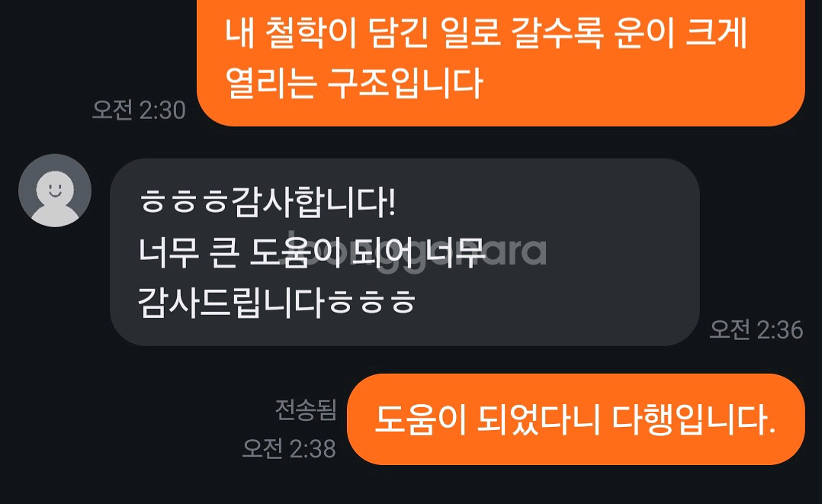Click the line '너무 큰 도움이 되어 너무'
The width and height of the screenshot is (822, 504).
(312, 253)
